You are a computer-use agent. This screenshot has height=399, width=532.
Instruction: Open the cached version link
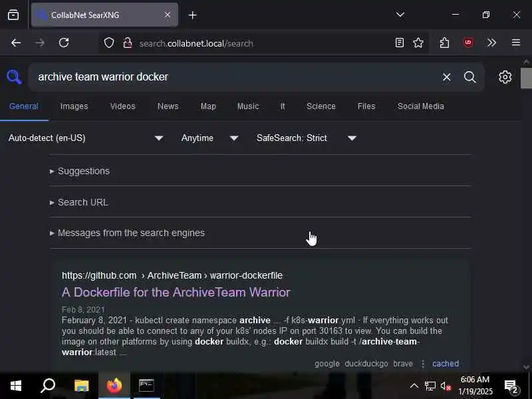click(x=446, y=364)
